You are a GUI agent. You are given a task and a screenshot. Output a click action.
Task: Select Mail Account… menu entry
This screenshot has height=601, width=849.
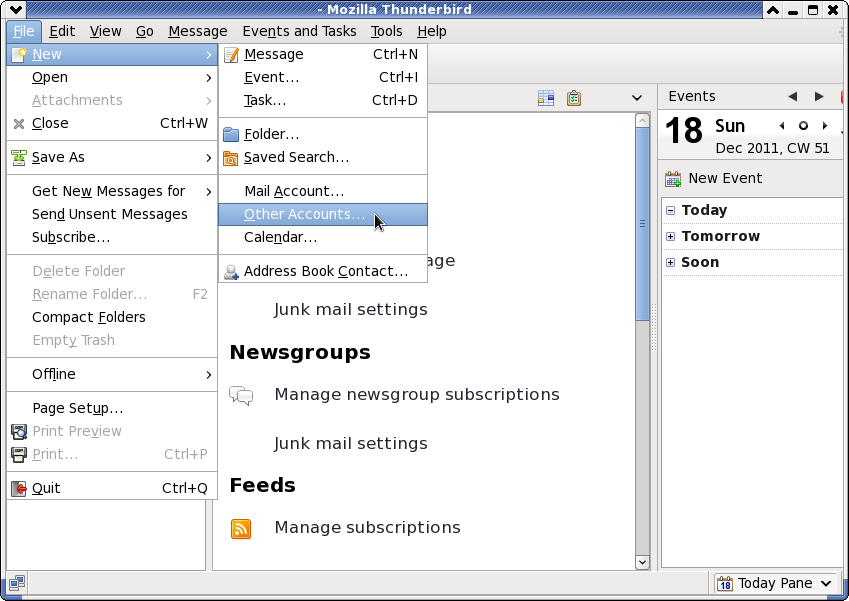323,192
